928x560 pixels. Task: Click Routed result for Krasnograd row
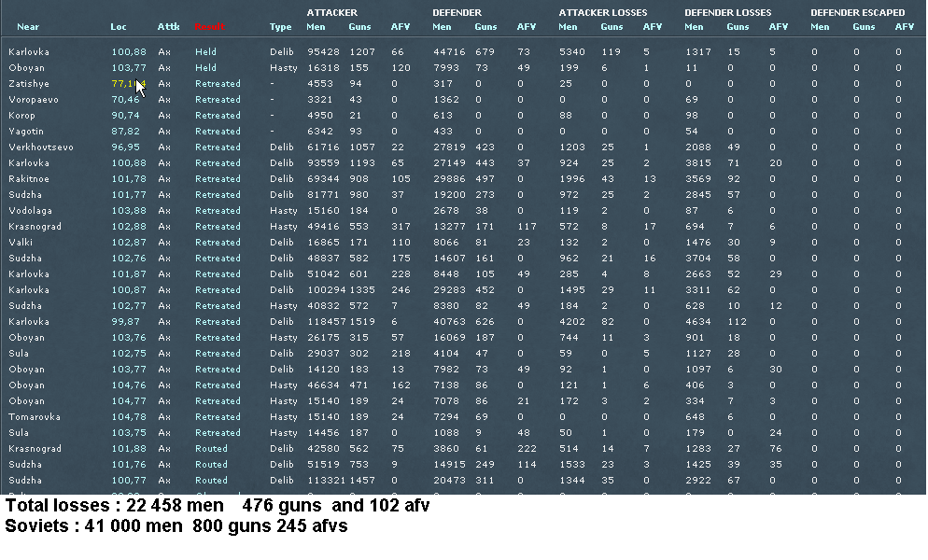[x=211, y=449]
